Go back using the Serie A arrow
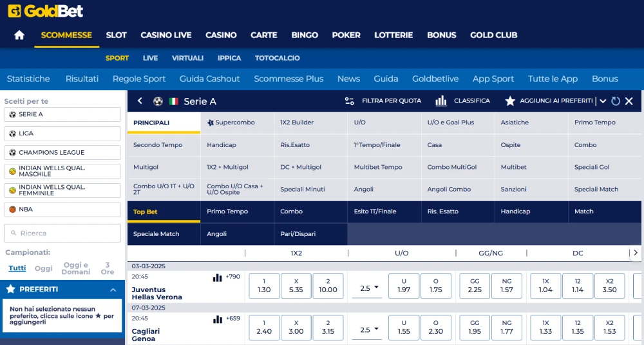This screenshot has height=345, width=644. tap(140, 101)
